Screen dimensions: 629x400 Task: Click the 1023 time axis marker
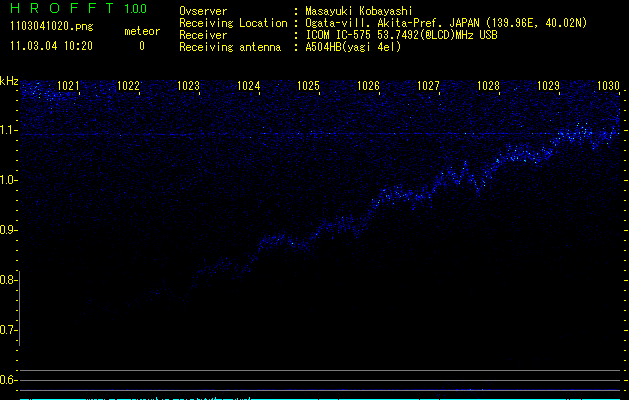[x=188, y=85]
